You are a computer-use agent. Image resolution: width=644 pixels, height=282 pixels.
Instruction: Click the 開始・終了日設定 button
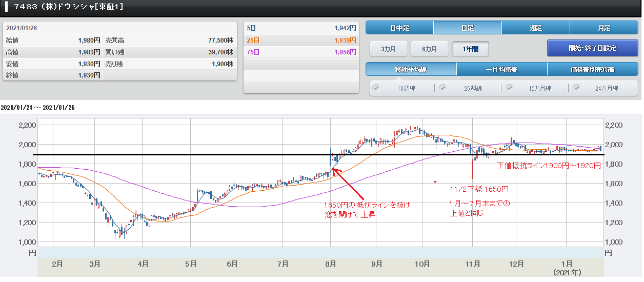coord(592,48)
